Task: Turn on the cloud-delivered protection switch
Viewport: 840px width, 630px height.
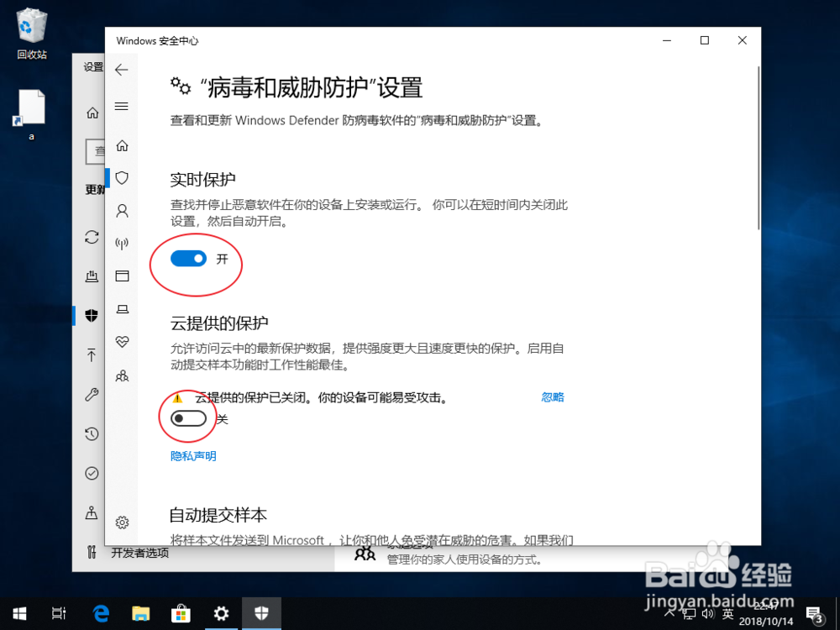Action: click(188, 418)
